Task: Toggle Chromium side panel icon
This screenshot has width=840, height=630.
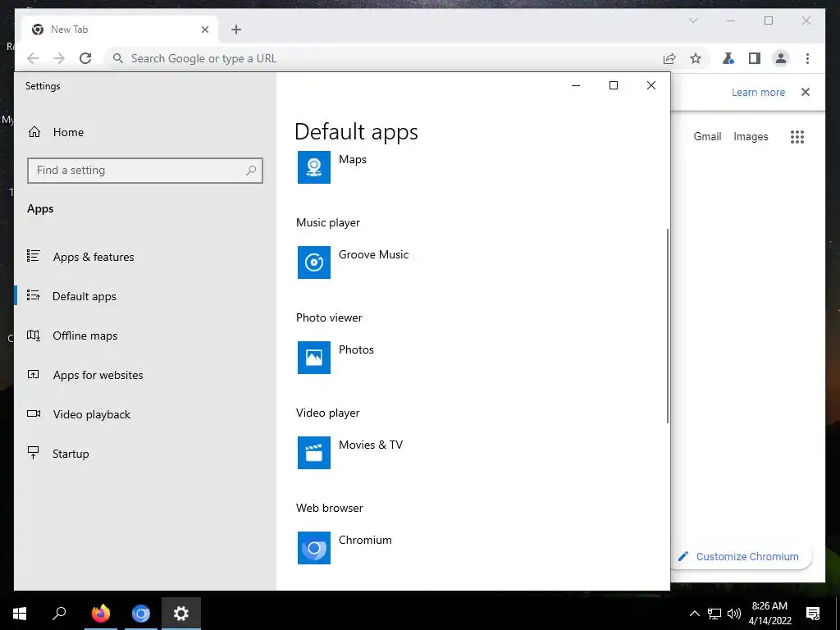Action: pos(755,58)
